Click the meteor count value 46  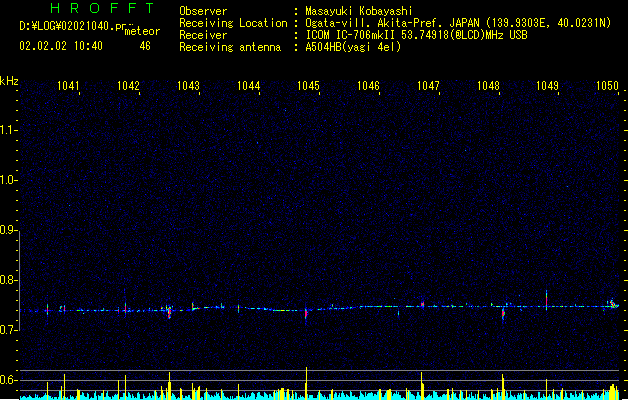tap(145, 46)
